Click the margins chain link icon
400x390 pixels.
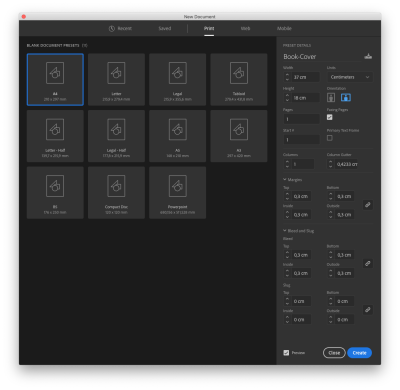[368, 205]
